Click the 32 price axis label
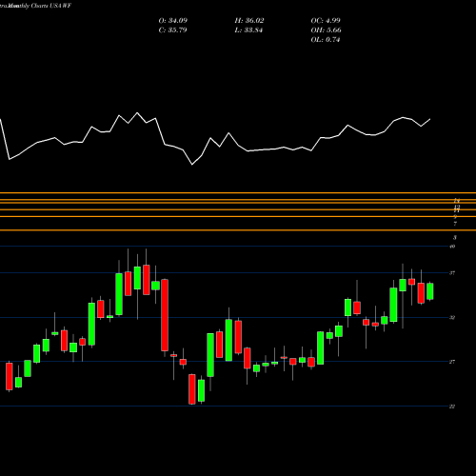The image size is (476, 476). coord(452,317)
